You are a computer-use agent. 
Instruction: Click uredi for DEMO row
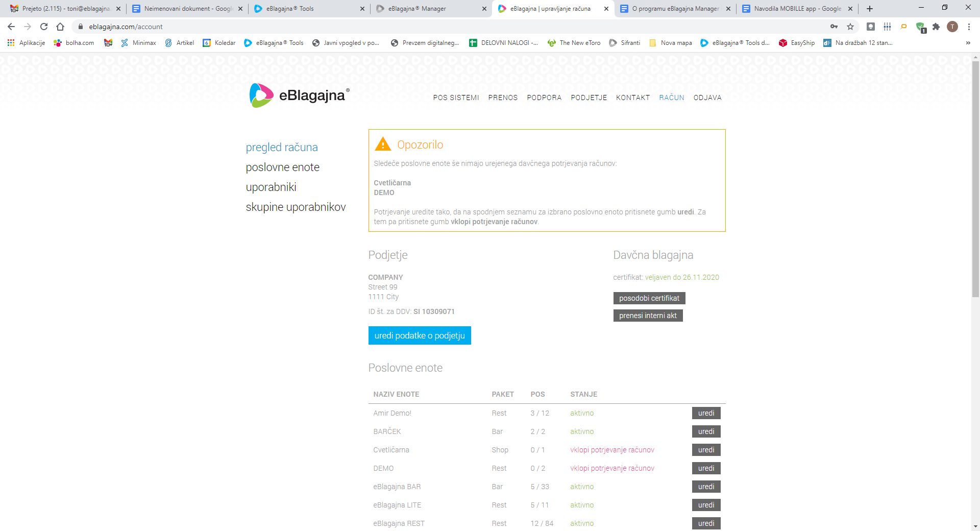point(706,468)
